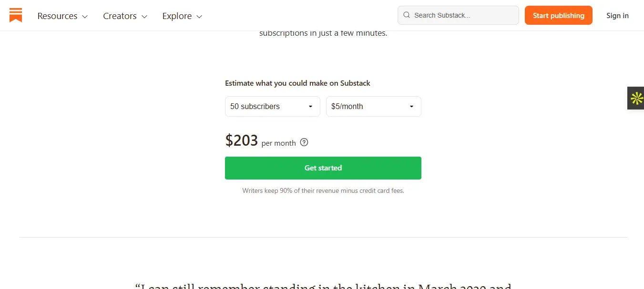
Task: Click the Writers keep 90% revenue note
Action: [x=323, y=190]
